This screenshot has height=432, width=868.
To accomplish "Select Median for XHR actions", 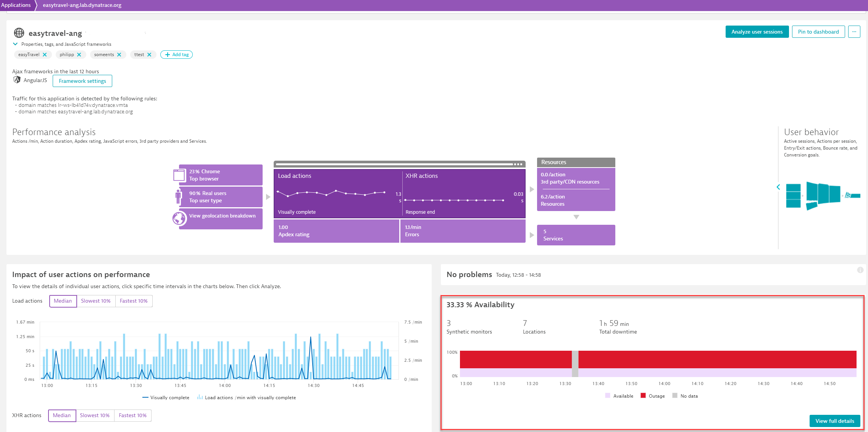I will pyautogui.click(x=62, y=415).
